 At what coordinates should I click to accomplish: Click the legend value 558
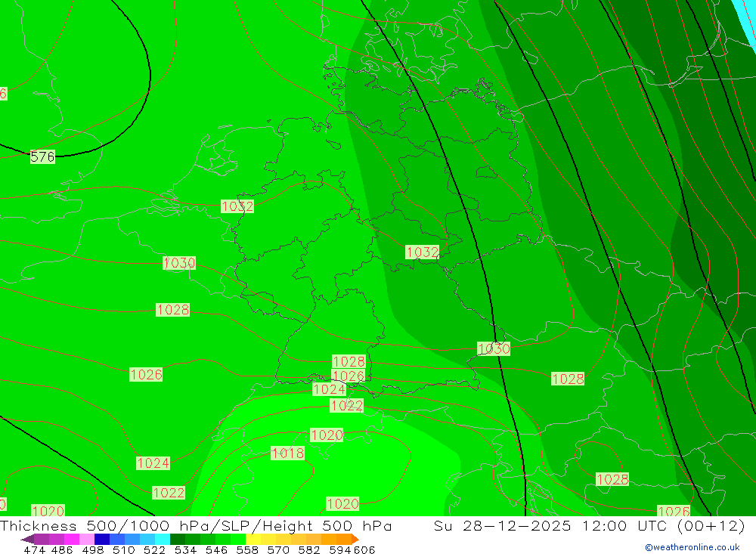point(247,549)
